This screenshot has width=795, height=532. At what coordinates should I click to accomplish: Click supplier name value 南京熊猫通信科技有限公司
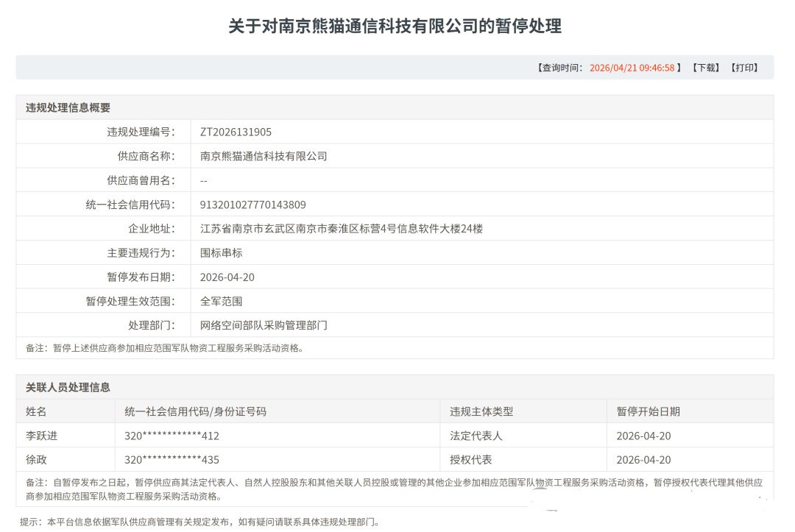[264, 156]
